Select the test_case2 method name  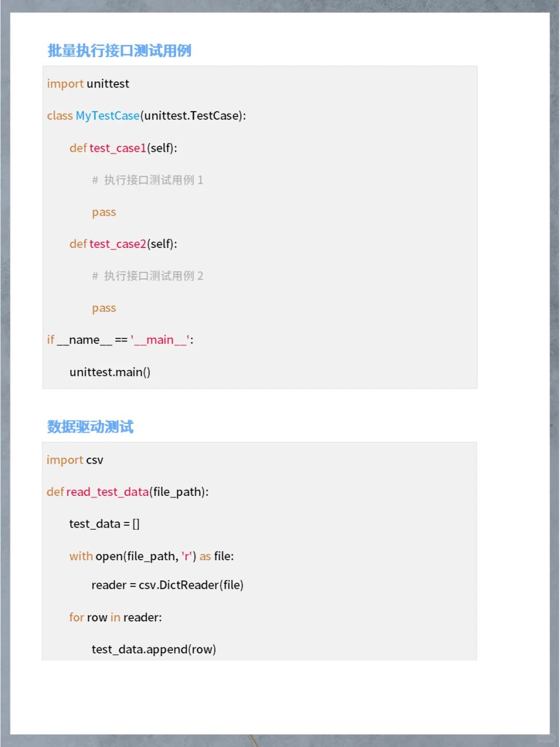(116, 244)
